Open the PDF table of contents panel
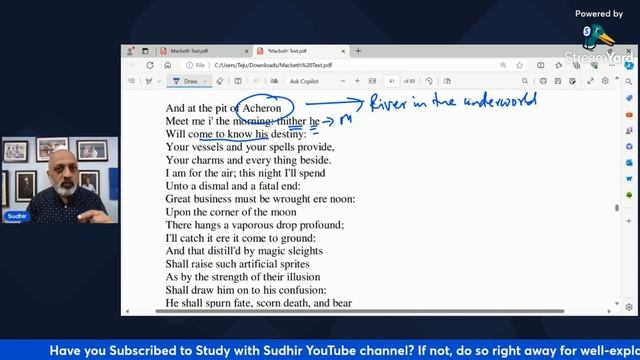The height and width of the screenshot is (360, 640). [131, 81]
